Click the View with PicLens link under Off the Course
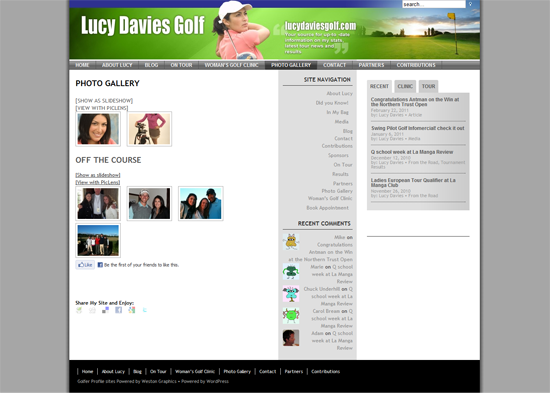Image resolution: width=550 pixels, height=394 pixels. [x=98, y=182]
